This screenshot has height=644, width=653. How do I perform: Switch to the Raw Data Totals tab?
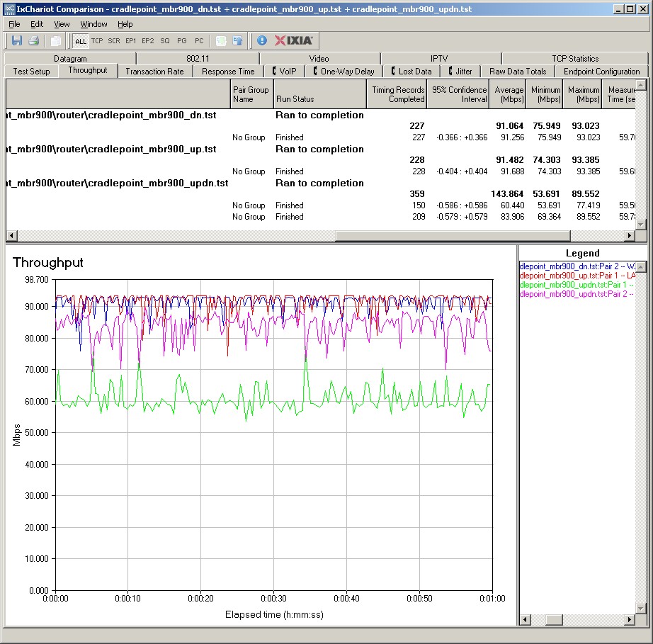click(x=518, y=72)
